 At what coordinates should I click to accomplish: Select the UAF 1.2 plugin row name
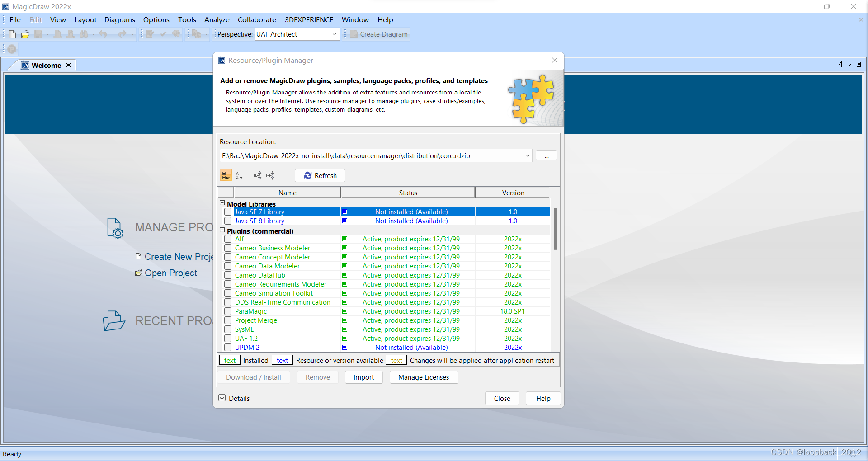coord(246,339)
